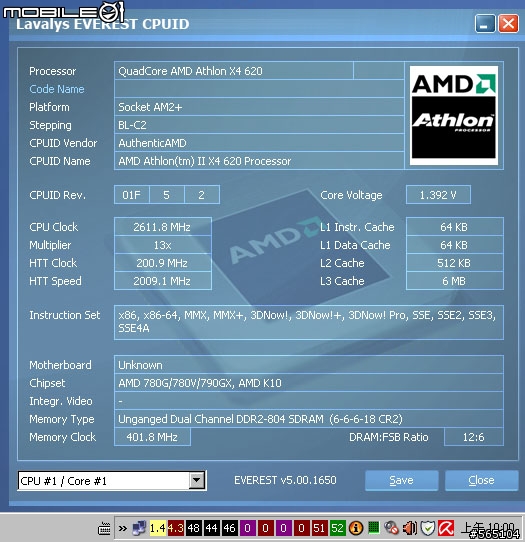Click the Memory Type DDR2-804 SDRAM value

point(309,419)
